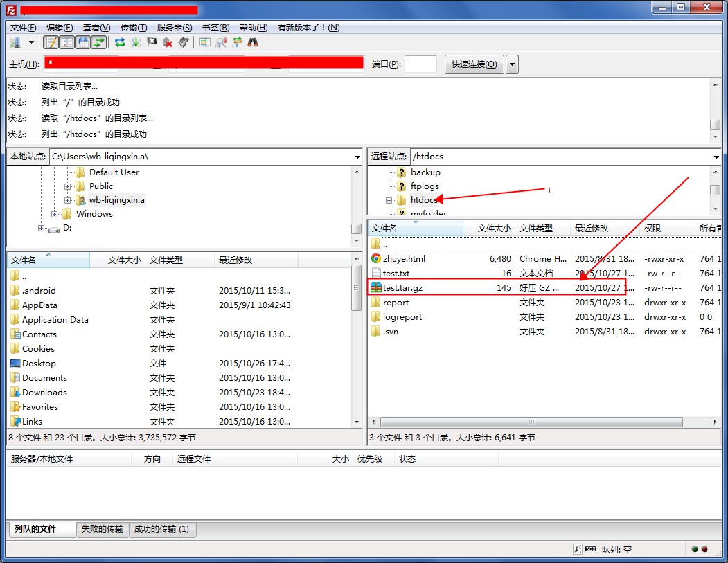Click the cancel current operation icon
Image resolution: width=728 pixels, height=563 pixels.
pos(152,43)
